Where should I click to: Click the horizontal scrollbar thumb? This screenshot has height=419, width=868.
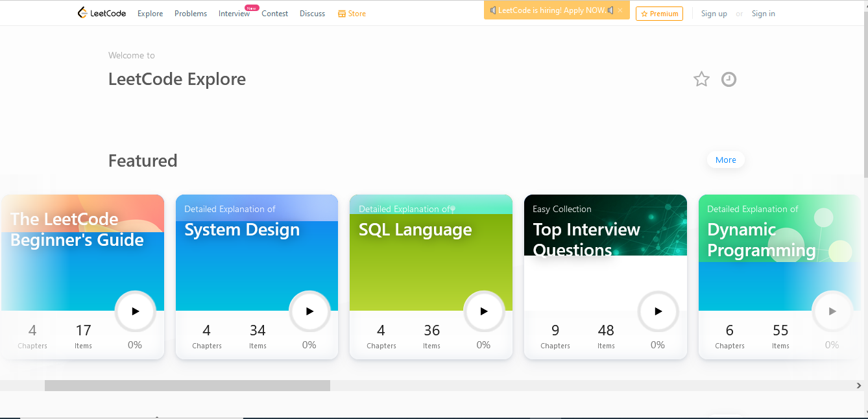click(x=187, y=385)
